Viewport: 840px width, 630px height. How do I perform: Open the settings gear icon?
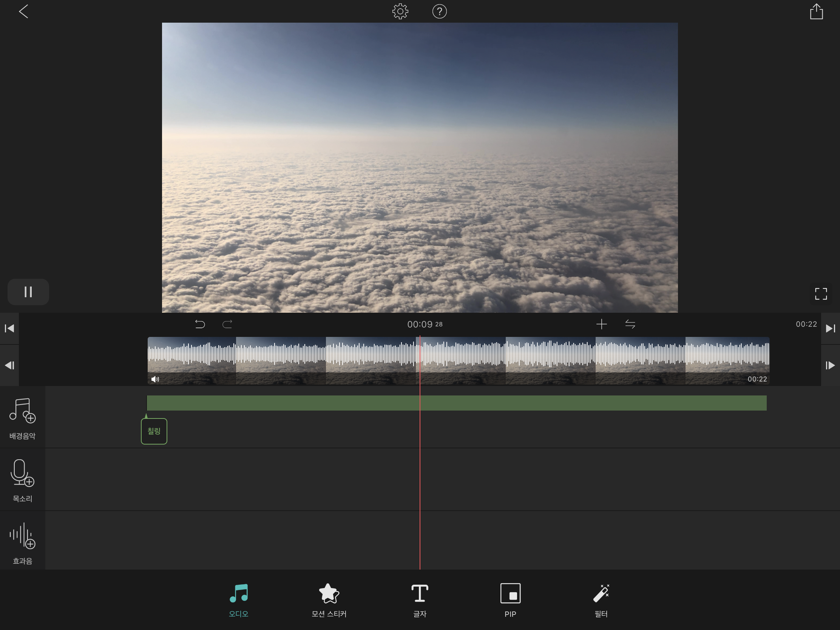point(400,11)
